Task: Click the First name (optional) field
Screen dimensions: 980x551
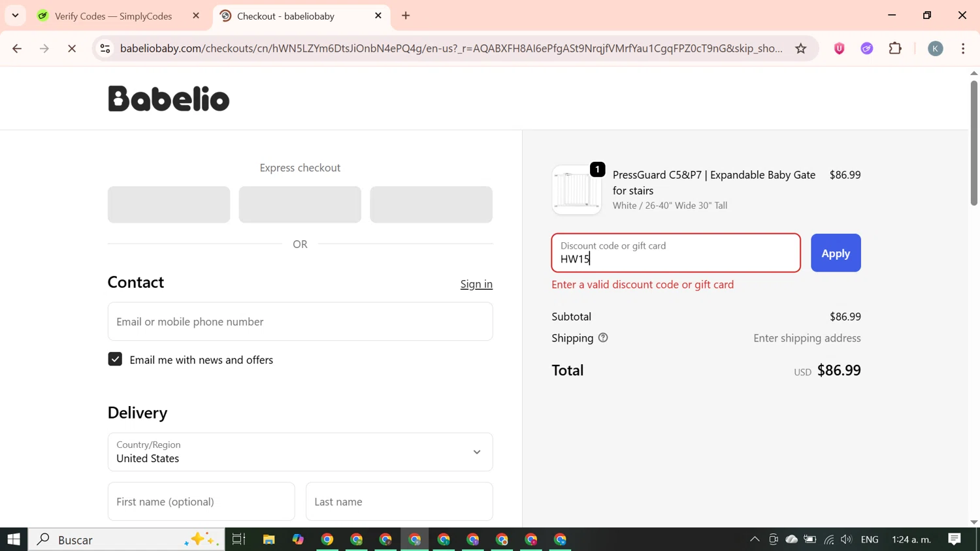Action: (x=201, y=501)
